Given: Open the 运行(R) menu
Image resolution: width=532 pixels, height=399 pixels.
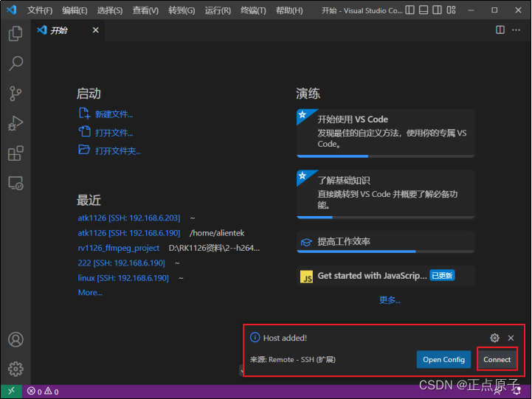Looking at the screenshot, I should tap(218, 10).
